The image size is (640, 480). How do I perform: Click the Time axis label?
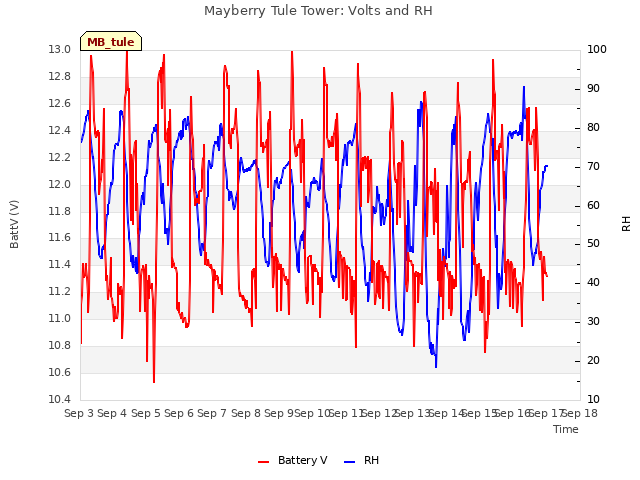pyautogui.click(x=566, y=429)
